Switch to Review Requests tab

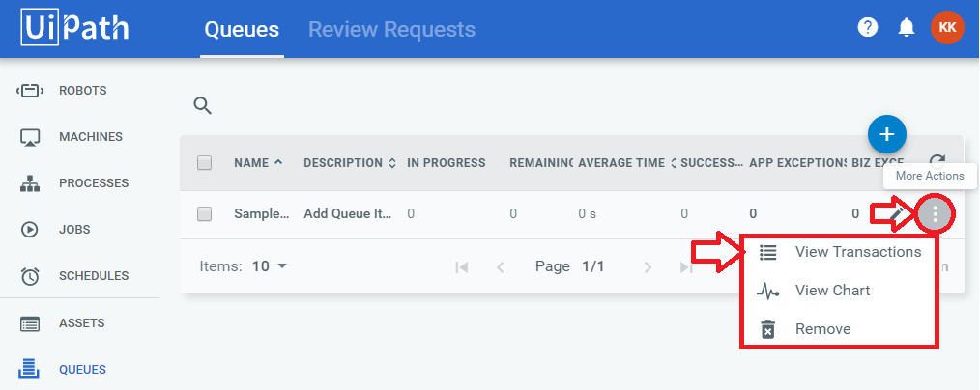click(391, 29)
